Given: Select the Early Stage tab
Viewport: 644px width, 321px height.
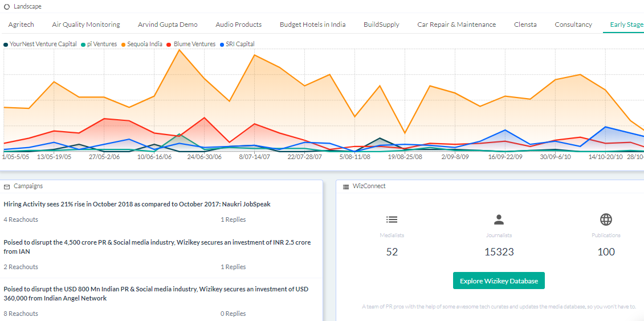Looking at the screenshot, I should coord(627,25).
